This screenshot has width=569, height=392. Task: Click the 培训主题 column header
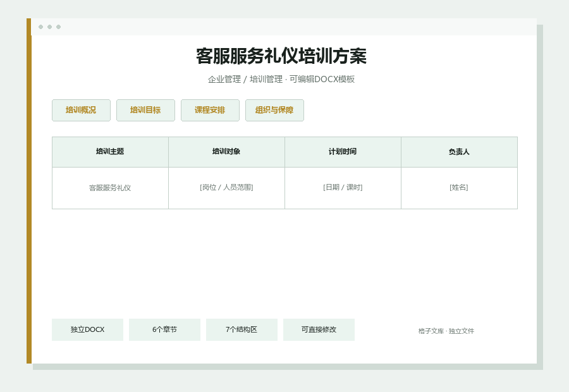pyautogui.click(x=110, y=152)
